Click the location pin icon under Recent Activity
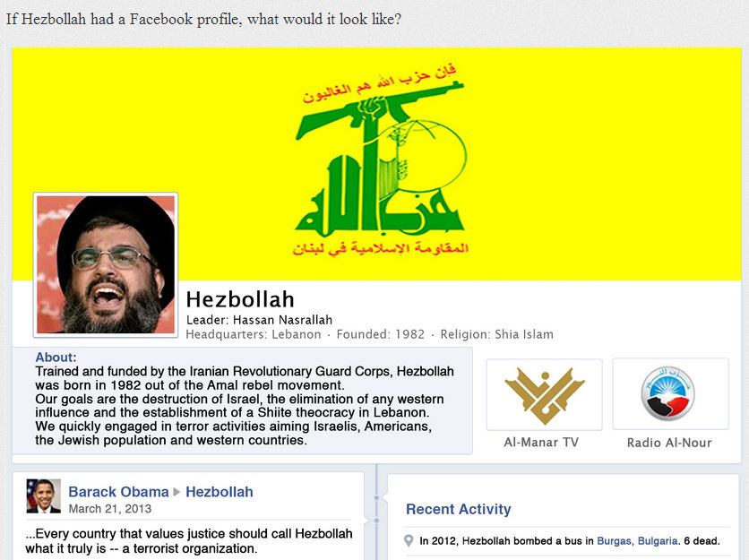749x560 pixels. pyautogui.click(x=409, y=541)
